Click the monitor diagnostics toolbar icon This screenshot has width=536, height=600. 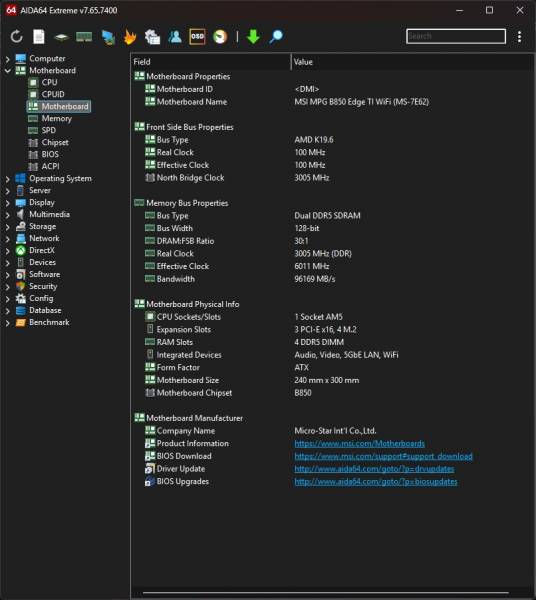point(152,37)
